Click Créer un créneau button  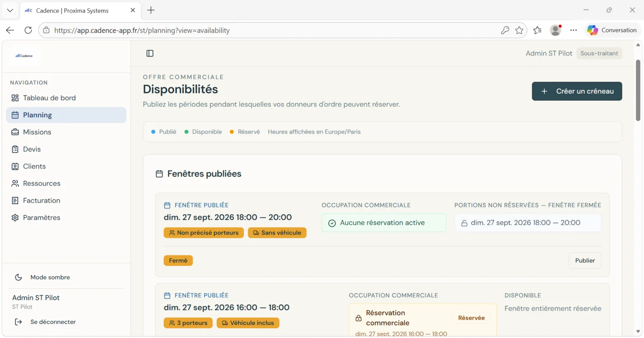click(577, 91)
